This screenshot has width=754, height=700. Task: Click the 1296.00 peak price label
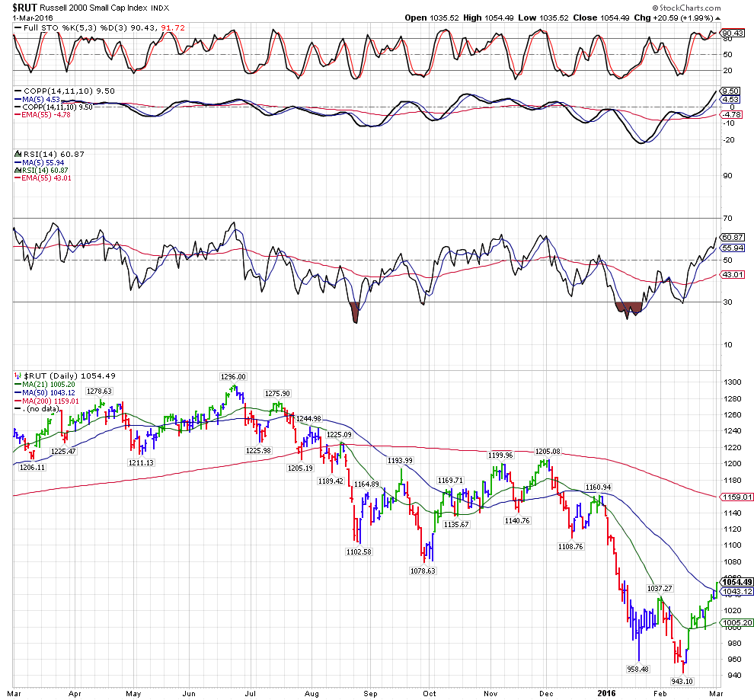click(x=232, y=376)
